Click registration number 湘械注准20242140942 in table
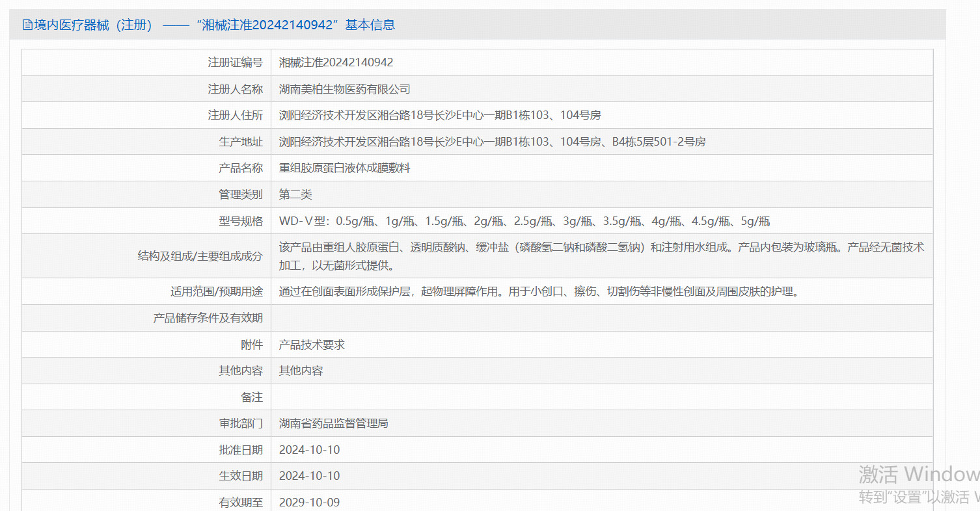The height and width of the screenshot is (511, 980). [336, 62]
